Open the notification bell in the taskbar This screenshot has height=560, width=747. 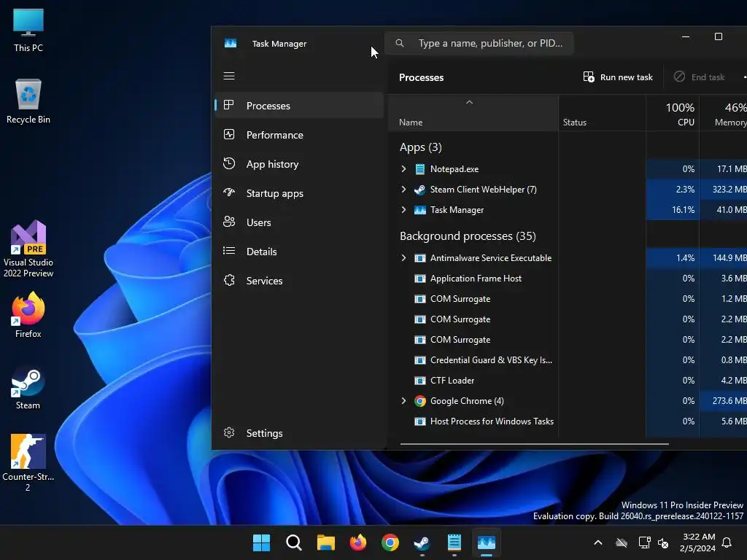tap(727, 542)
